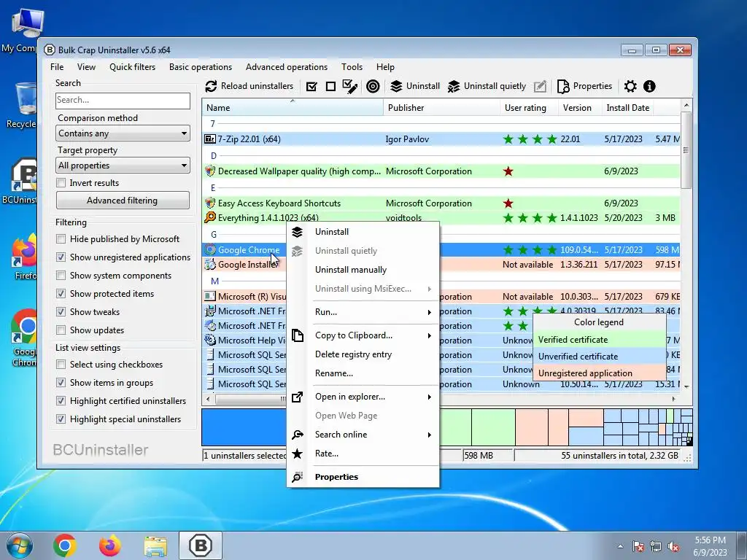Click the Unverified certificate blue legend swatch
Screen dimensions: 747x560
click(x=600, y=356)
